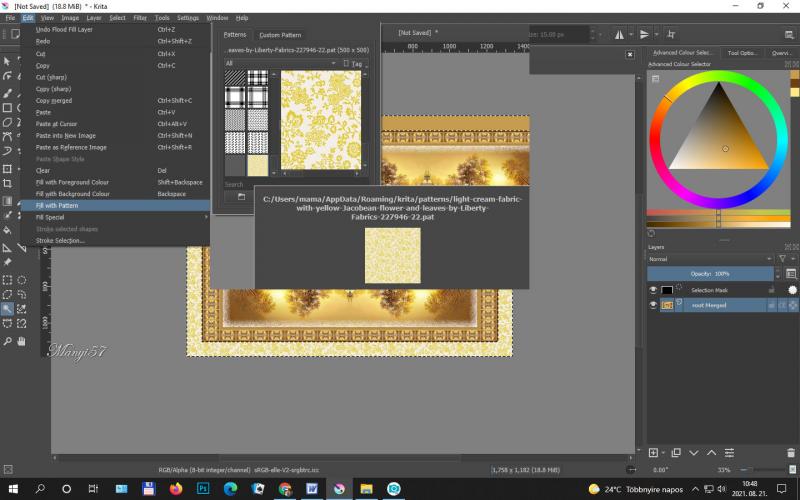800x500 pixels.
Task: Expand the pattern tag filter All dropdown
Action: click(278, 63)
